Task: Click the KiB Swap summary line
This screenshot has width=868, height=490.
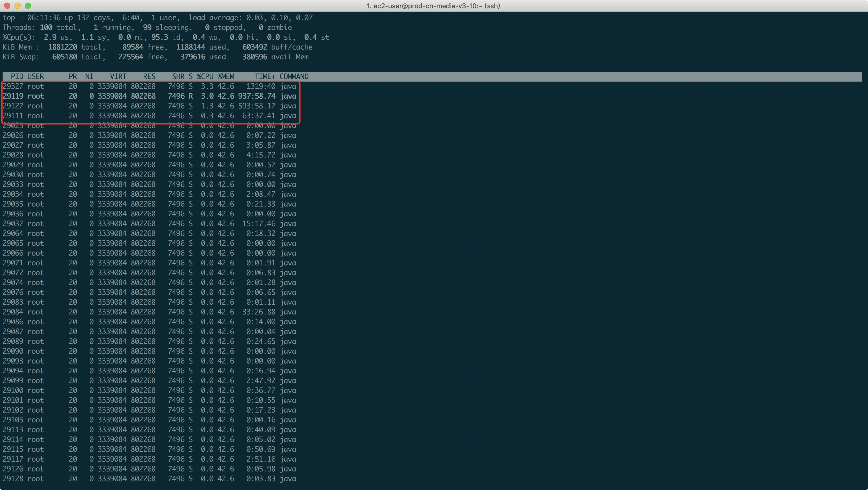Action: click(x=155, y=57)
